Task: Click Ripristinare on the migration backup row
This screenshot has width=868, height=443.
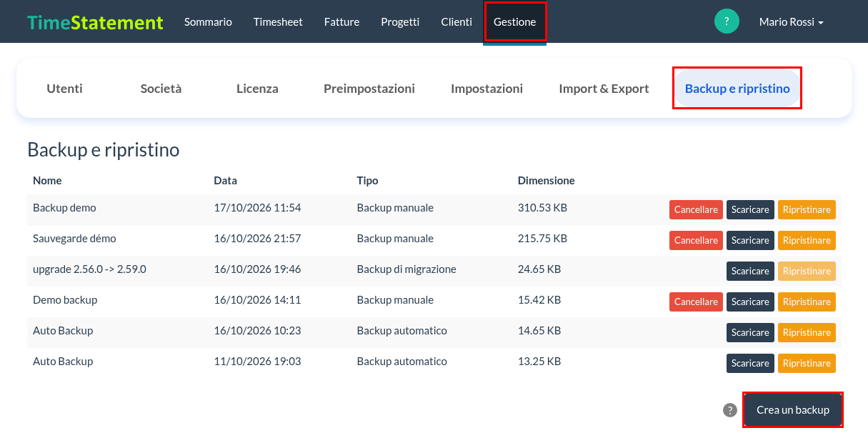Action: pyautogui.click(x=807, y=272)
